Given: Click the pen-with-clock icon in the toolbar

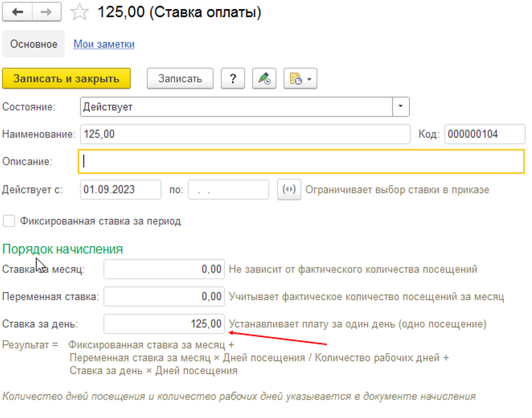Looking at the screenshot, I should coord(264,78).
